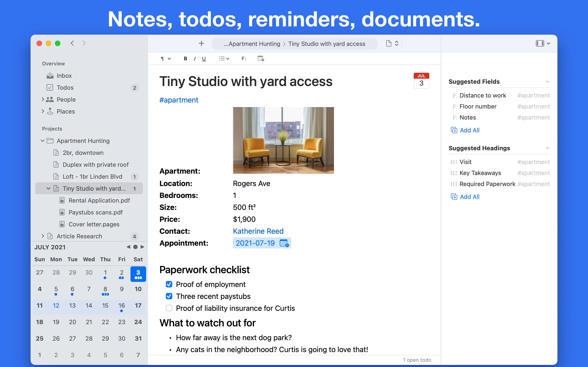Click the JUL 3 date badge
This screenshot has width=588, height=367.
(x=421, y=81)
